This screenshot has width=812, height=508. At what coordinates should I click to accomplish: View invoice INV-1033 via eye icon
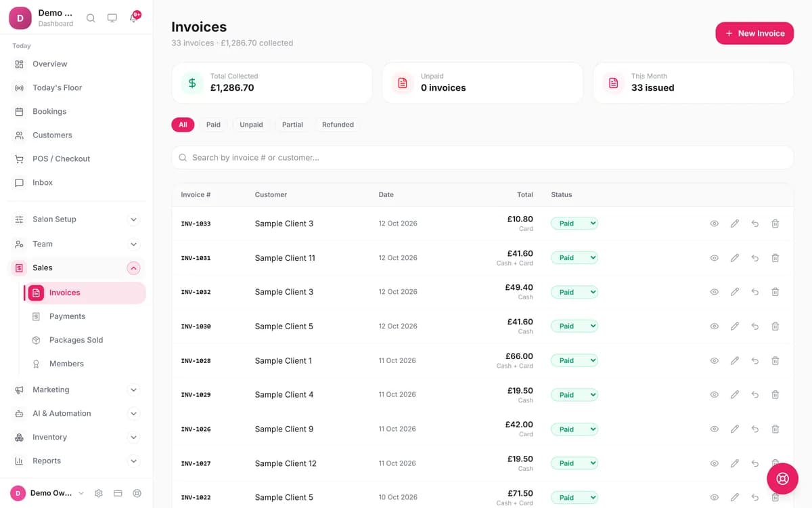[x=715, y=224]
